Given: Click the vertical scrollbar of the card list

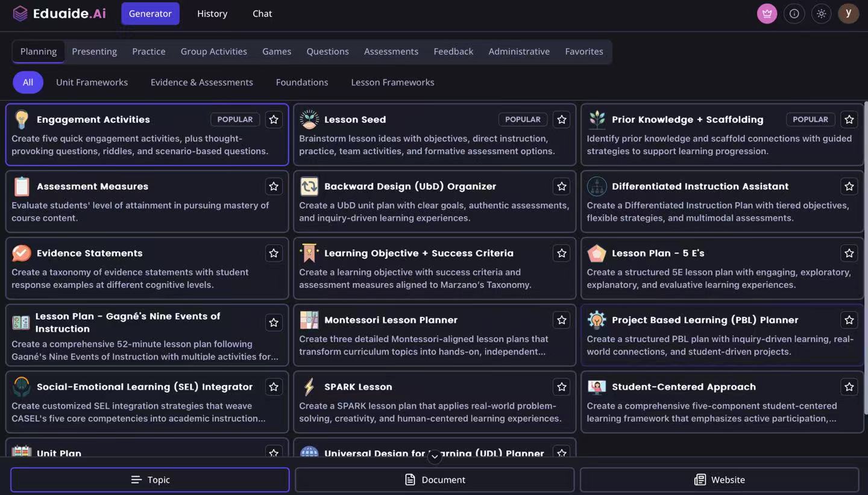Looking at the screenshot, I should pyautogui.click(x=866, y=257).
